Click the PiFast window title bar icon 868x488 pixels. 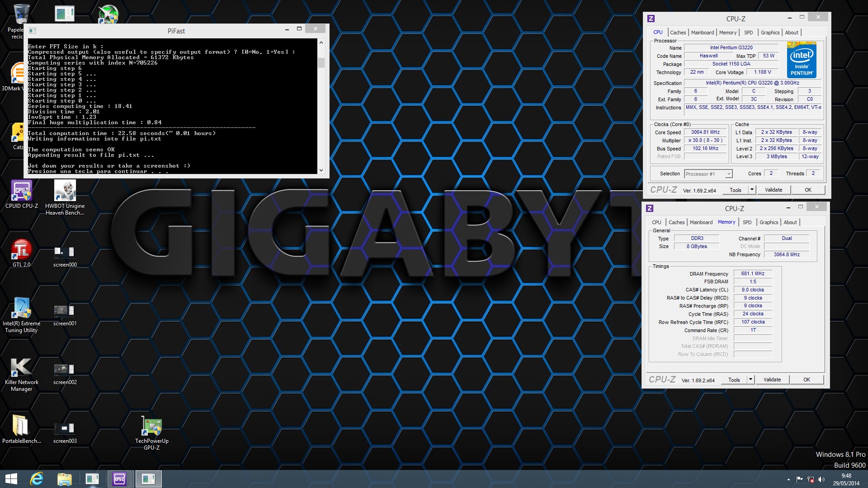32,31
